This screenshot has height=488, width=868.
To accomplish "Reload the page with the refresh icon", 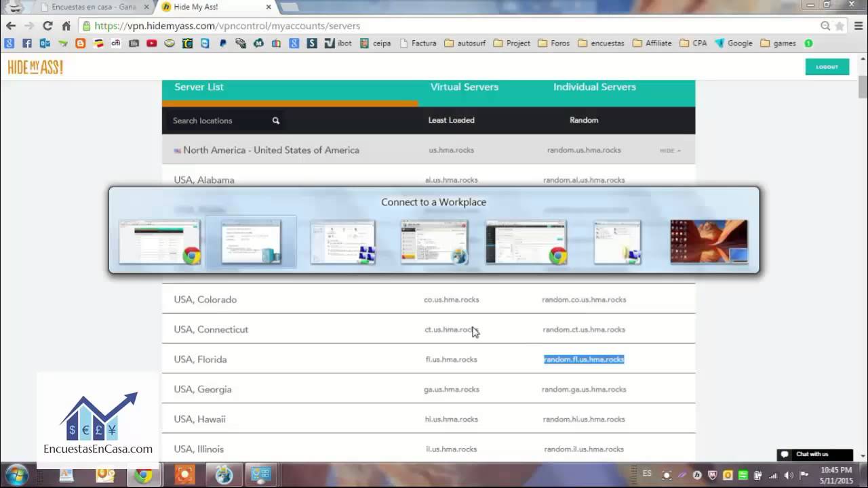I will point(47,26).
